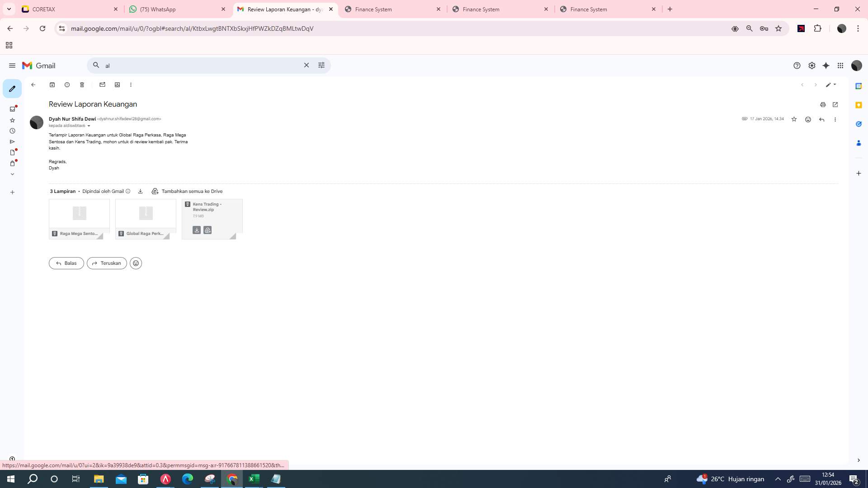Download the Kens Trading - Review.zip attachment
The width and height of the screenshot is (868, 488).
click(x=197, y=230)
